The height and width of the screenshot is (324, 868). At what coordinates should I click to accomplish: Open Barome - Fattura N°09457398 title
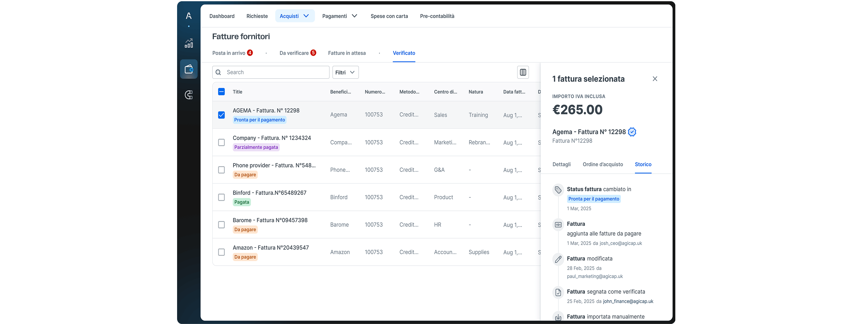click(270, 220)
